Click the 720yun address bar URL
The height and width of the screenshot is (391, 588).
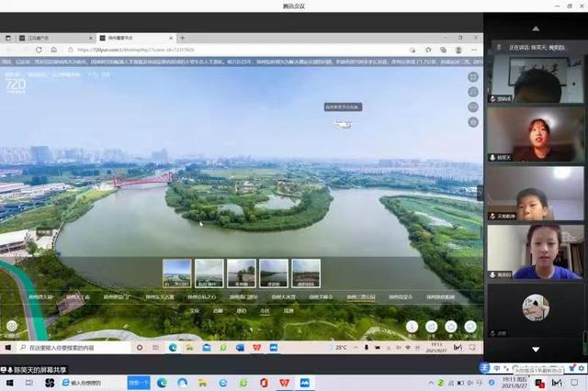pyautogui.click(x=136, y=50)
